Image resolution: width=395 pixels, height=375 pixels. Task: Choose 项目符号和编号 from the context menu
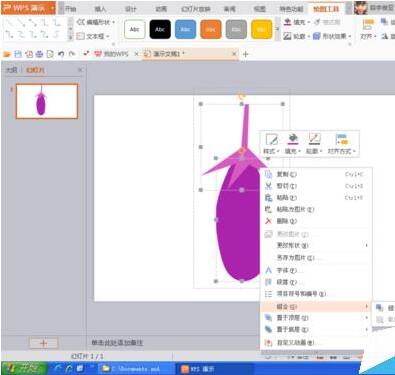(316, 294)
